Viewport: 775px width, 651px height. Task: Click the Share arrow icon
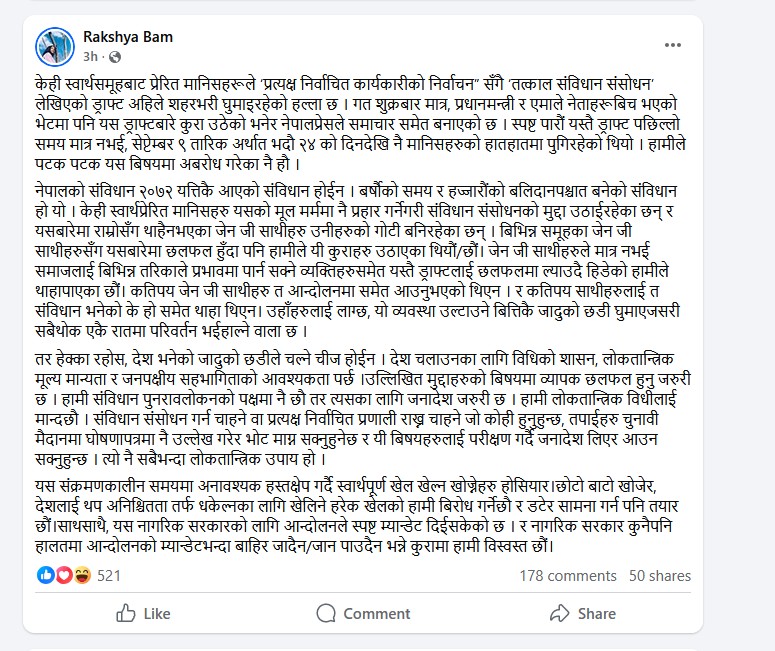point(556,613)
